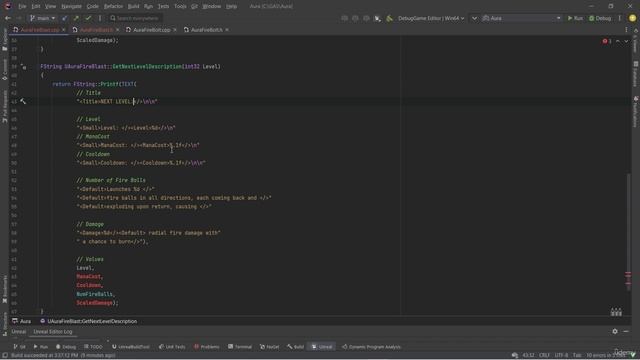The image size is (640, 360).
Task: Open the File menu
Action: coord(22,7)
